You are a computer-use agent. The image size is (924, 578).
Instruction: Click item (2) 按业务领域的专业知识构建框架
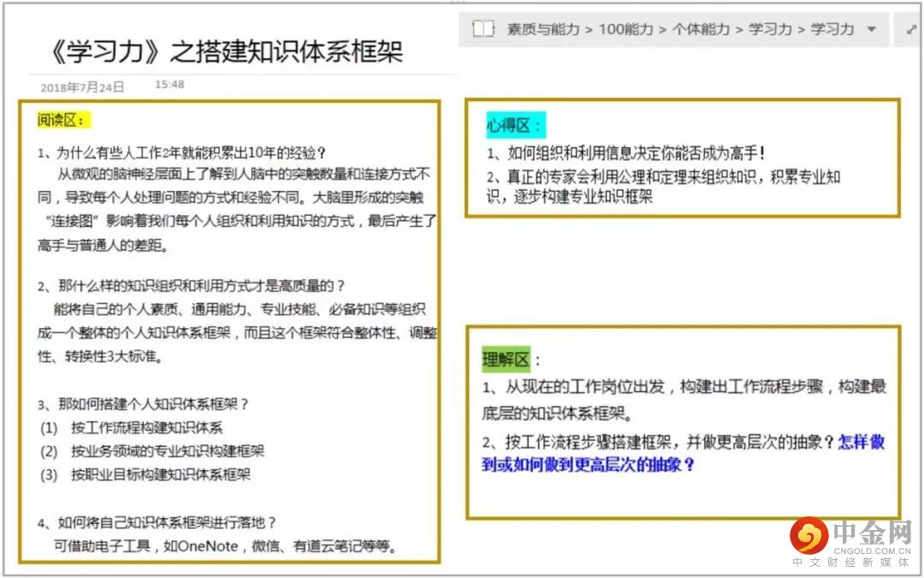coord(152,451)
